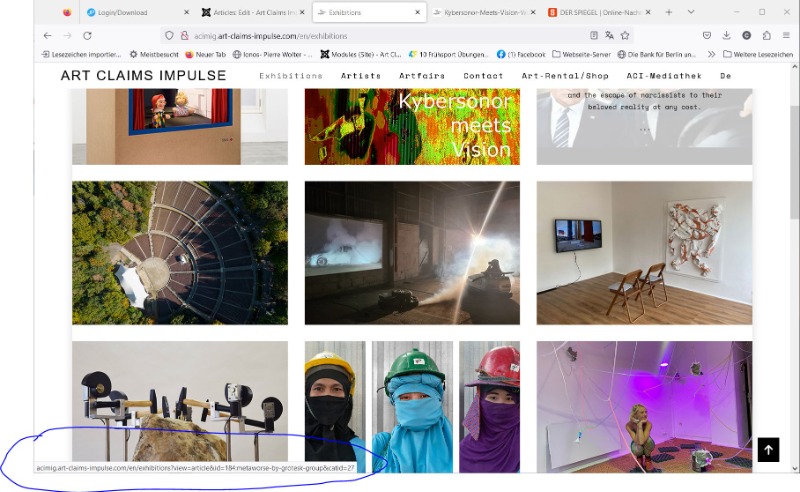Open the smoking car projection thumbnail
This screenshot has height=492, width=800.
(x=412, y=253)
